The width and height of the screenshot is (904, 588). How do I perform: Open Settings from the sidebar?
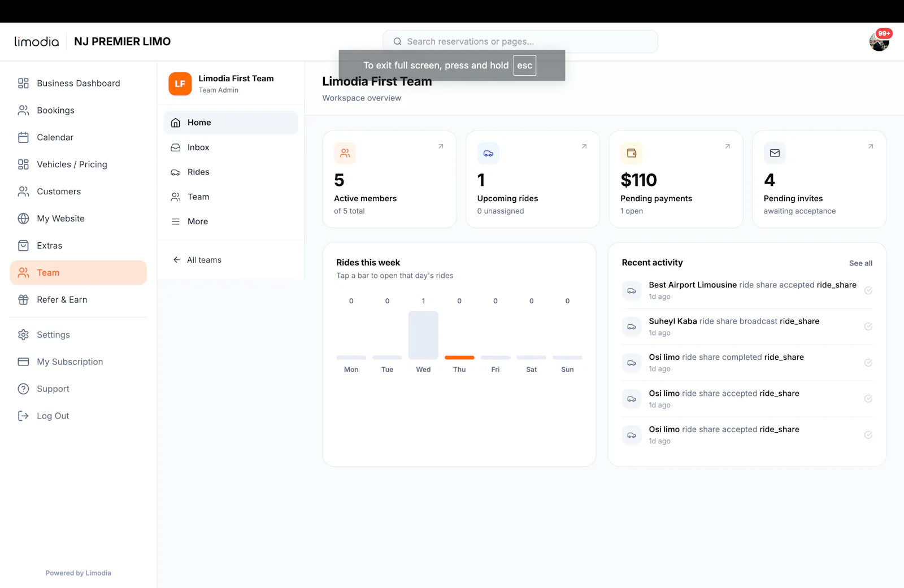79,335
